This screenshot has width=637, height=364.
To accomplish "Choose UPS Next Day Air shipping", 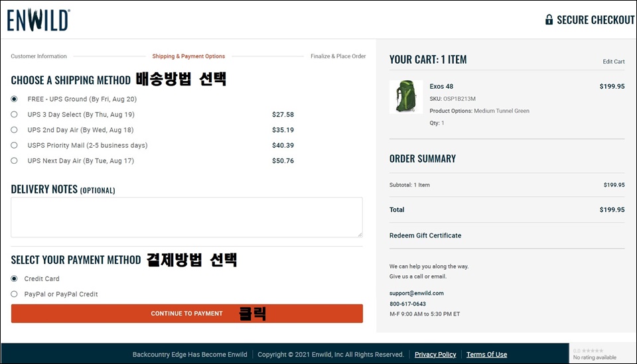I will 14,160.
